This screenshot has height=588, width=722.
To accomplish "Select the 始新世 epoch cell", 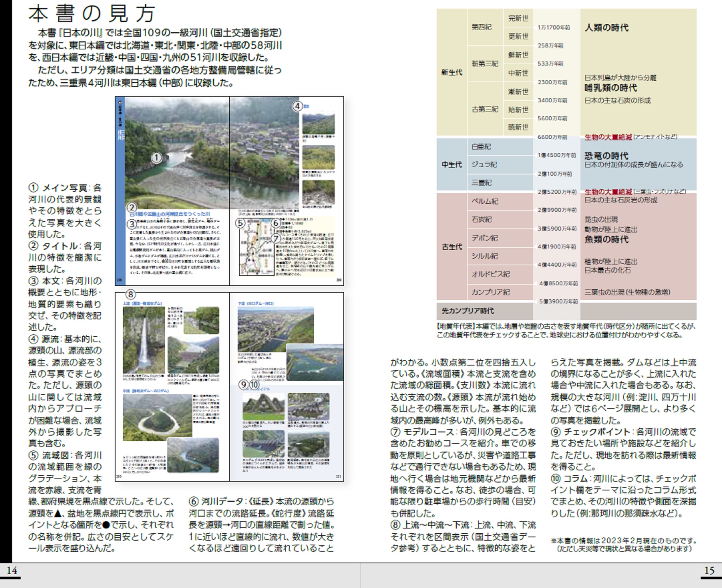I will coord(518,110).
